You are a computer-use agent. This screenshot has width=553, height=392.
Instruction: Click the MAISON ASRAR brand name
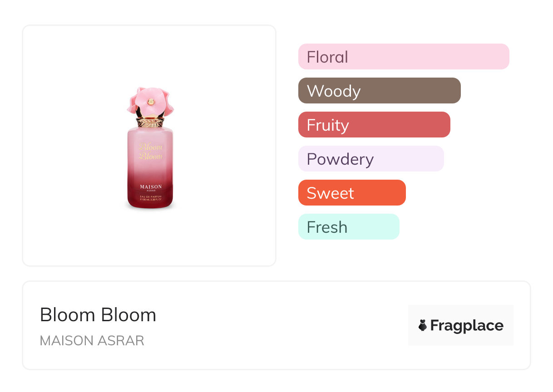(x=92, y=341)
